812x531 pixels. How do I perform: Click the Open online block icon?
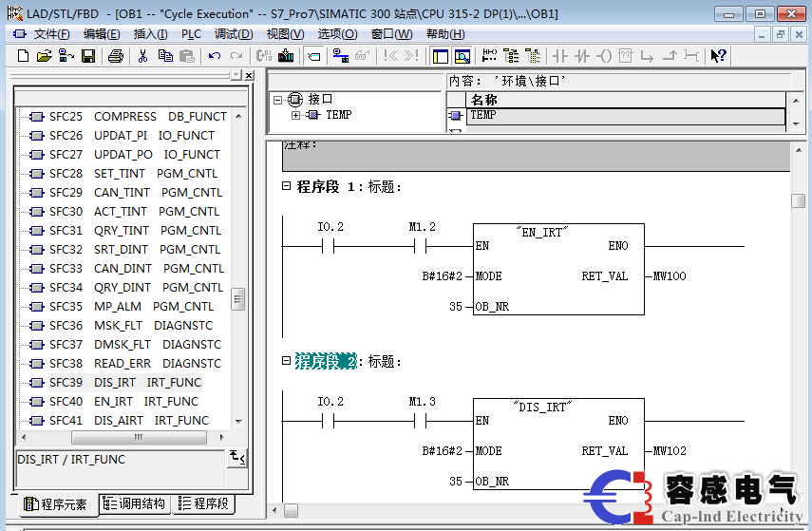[x=66, y=56]
